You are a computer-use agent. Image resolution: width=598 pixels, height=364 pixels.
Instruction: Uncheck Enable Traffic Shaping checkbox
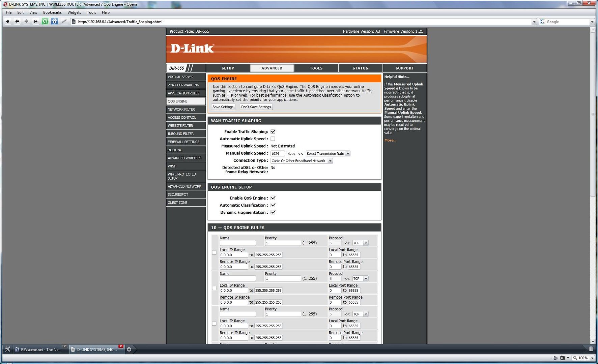[x=273, y=132]
